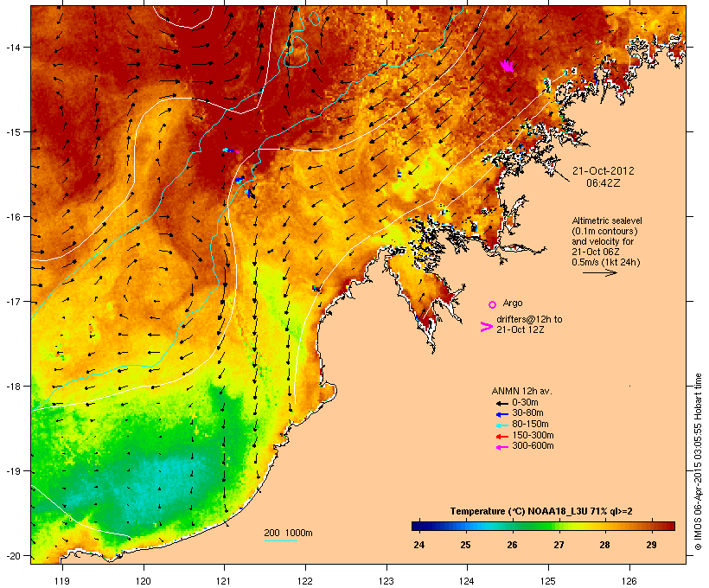Click the 0.5m/s velocity scale arrow
This screenshot has width=709, height=588.
point(599,272)
